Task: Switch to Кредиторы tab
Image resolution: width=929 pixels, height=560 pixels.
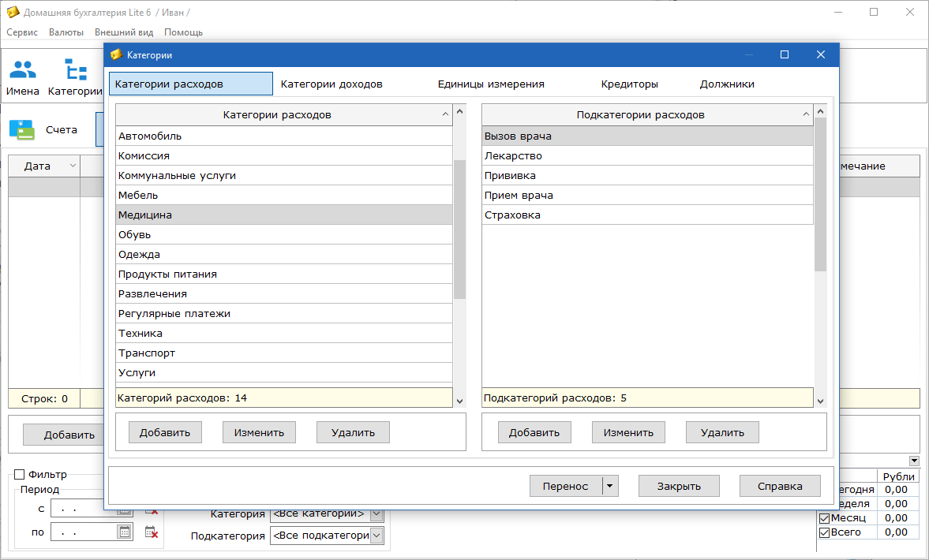Action: click(629, 84)
